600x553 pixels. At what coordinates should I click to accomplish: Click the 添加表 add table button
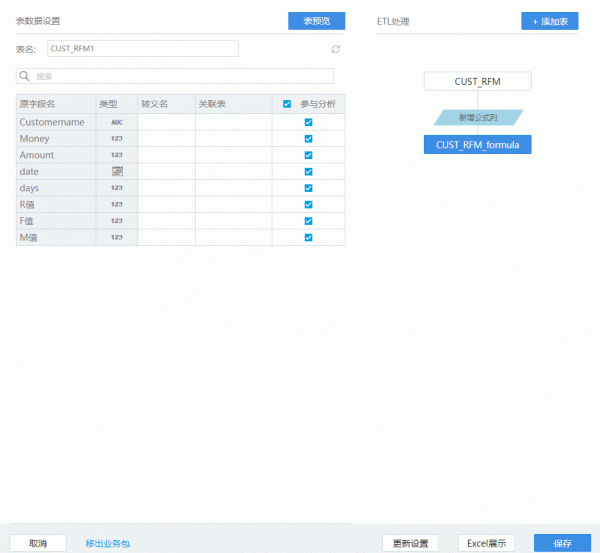[550, 21]
